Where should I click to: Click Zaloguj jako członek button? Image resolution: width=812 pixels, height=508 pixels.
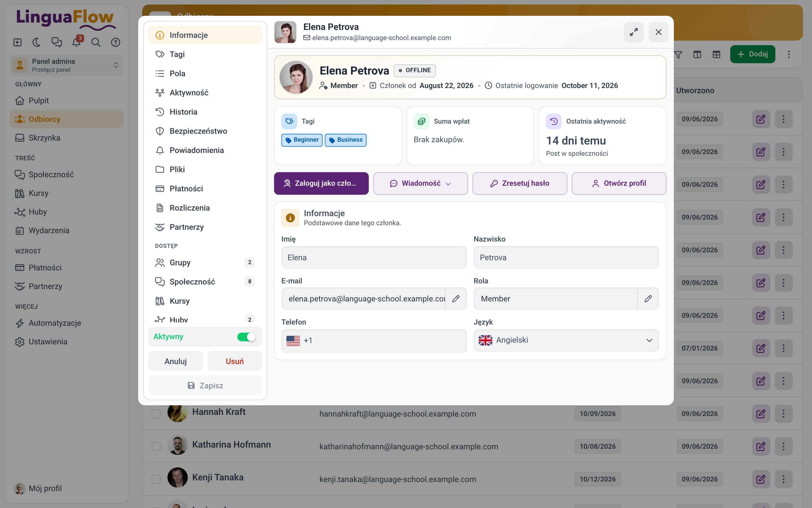click(321, 183)
